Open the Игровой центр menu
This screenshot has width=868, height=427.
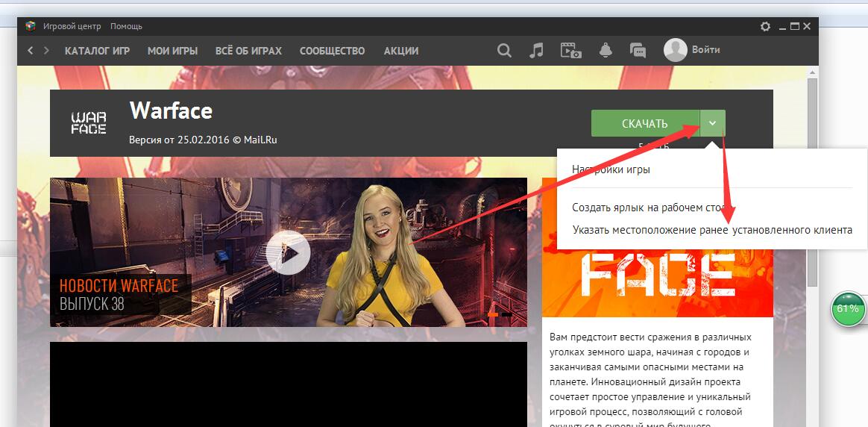[72, 26]
